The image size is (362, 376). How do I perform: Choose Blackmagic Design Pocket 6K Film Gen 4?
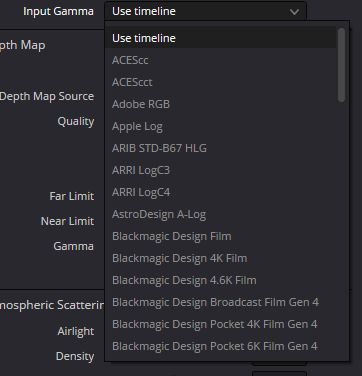(220, 346)
